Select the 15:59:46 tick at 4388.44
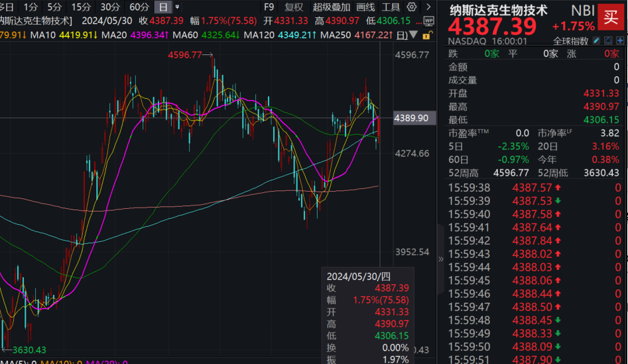Viewport: 628px width, 364px height. tap(534, 294)
